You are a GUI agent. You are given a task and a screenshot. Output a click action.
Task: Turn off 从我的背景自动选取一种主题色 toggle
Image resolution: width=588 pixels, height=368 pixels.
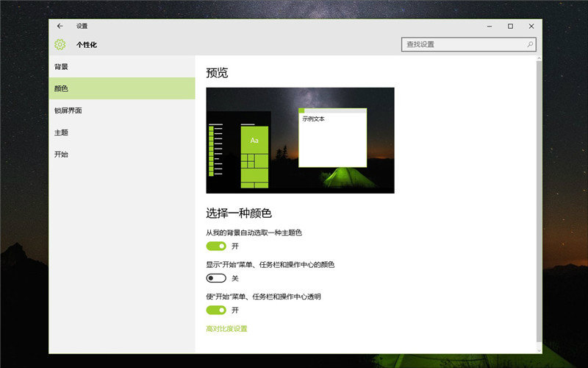(x=216, y=246)
